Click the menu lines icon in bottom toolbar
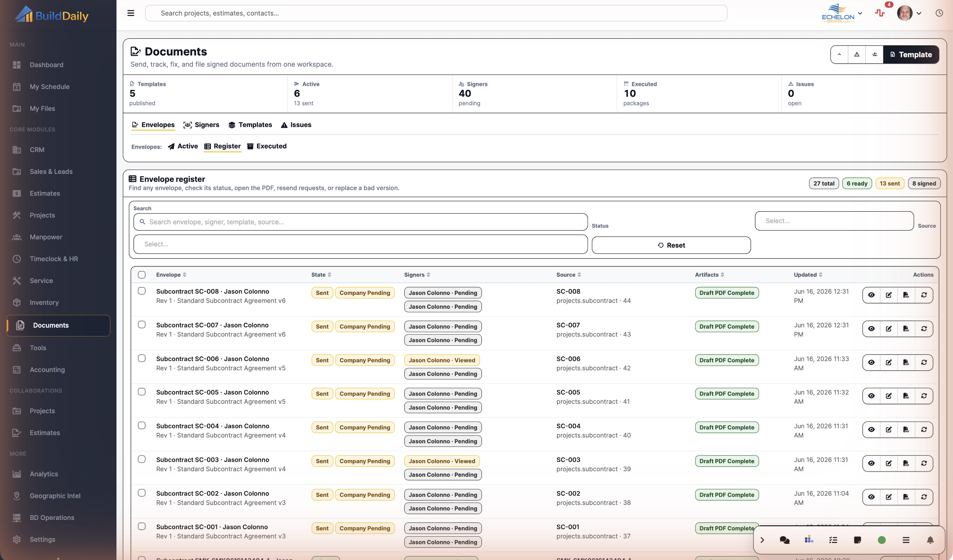The image size is (953, 560). click(x=906, y=540)
